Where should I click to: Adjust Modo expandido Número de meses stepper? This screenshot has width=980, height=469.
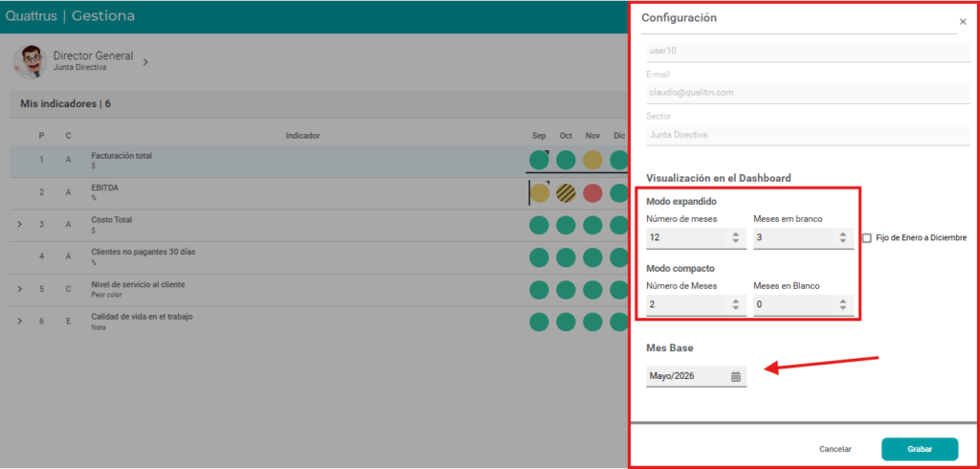736,237
